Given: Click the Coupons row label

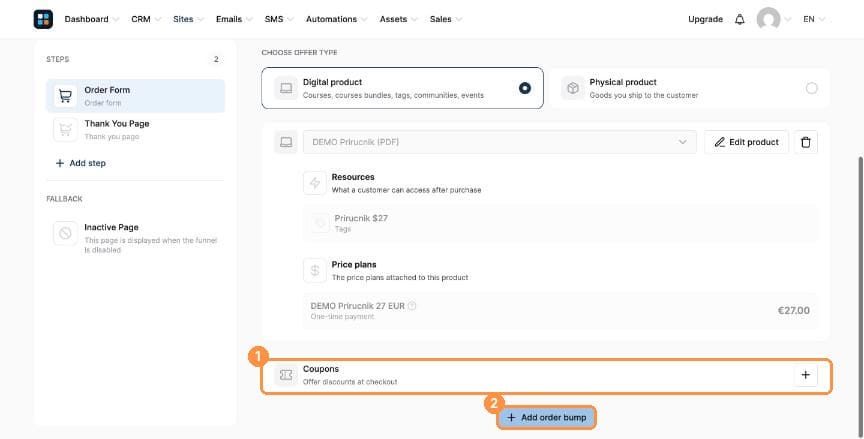Looking at the screenshot, I should coord(321,369).
